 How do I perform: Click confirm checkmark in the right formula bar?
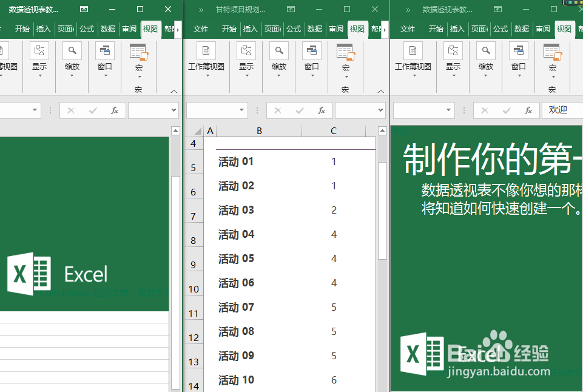tap(507, 110)
